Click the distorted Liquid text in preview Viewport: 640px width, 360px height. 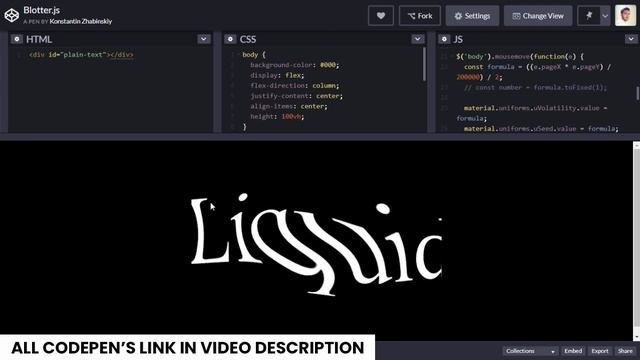[316, 244]
